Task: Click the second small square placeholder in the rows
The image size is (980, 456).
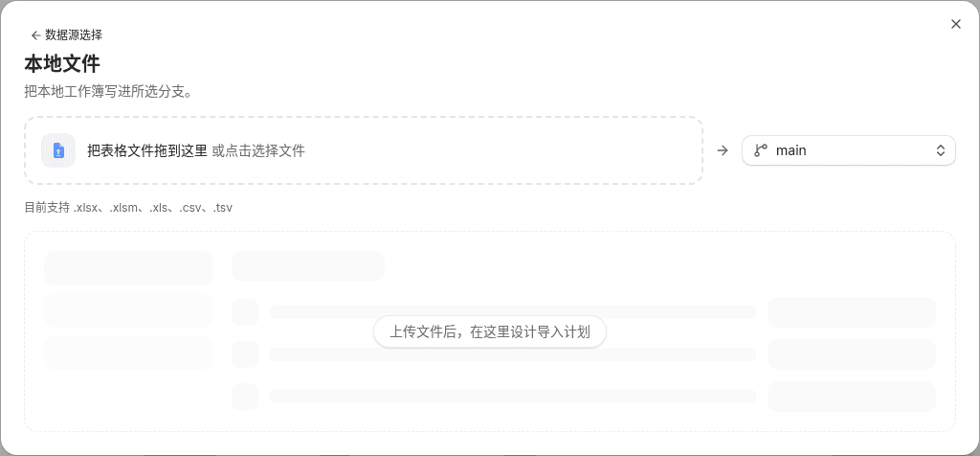Action: pos(245,354)
